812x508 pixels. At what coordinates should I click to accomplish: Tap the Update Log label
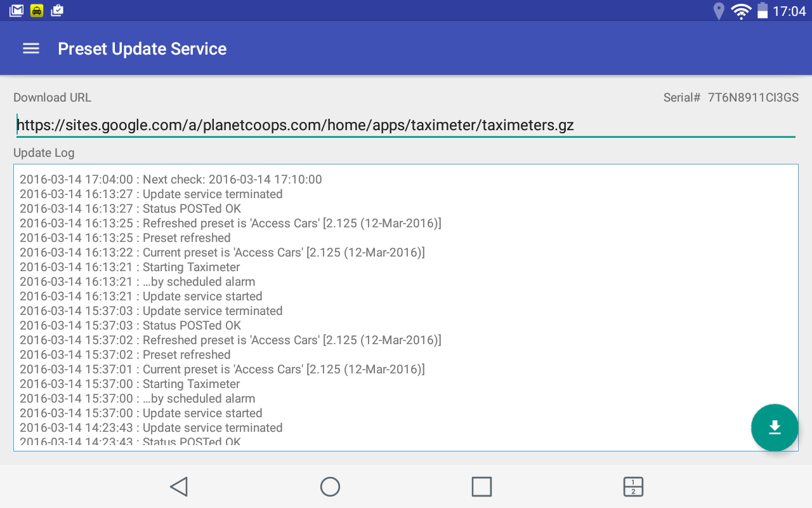(x=44, y=153)
